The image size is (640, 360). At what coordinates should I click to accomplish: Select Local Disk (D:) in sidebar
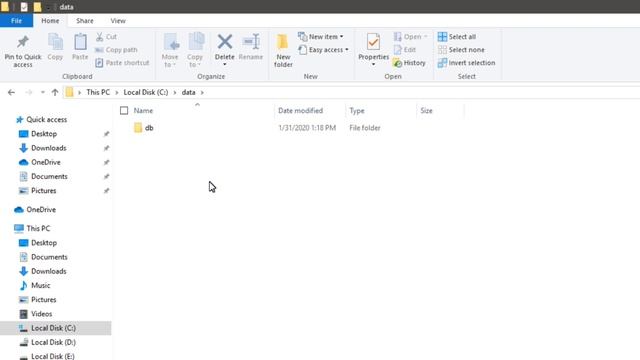53,342
